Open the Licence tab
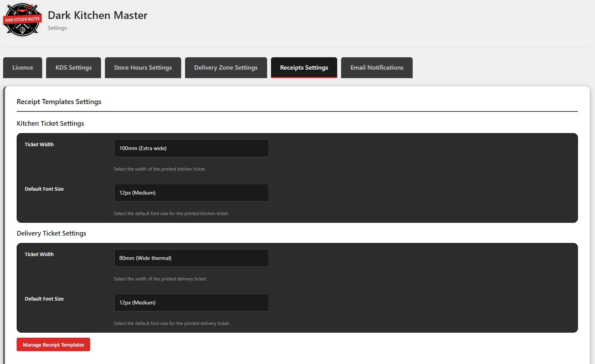Viewport: 595px width, 364px height. [x=22, y=68]
